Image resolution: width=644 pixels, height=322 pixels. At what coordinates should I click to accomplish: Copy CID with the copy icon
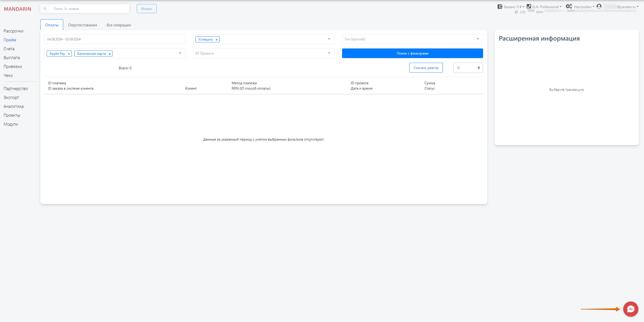516,12
